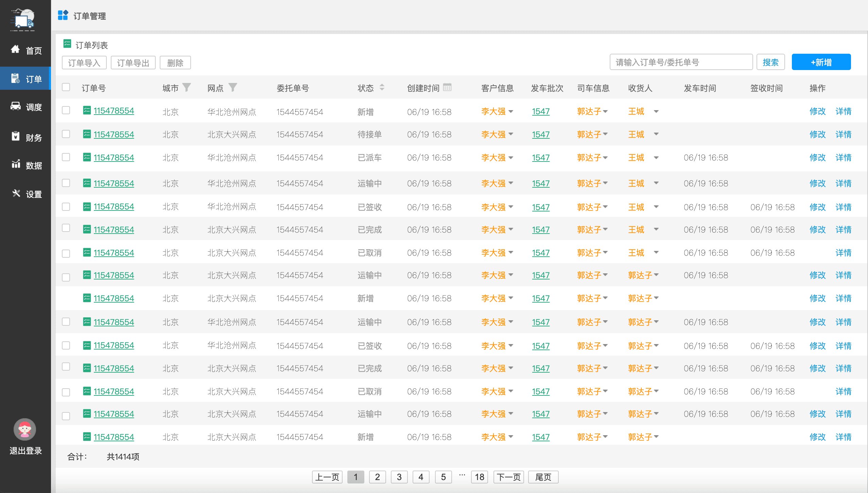
Task: Click the green 订单列表 list icon
Action: pos(67,44)
